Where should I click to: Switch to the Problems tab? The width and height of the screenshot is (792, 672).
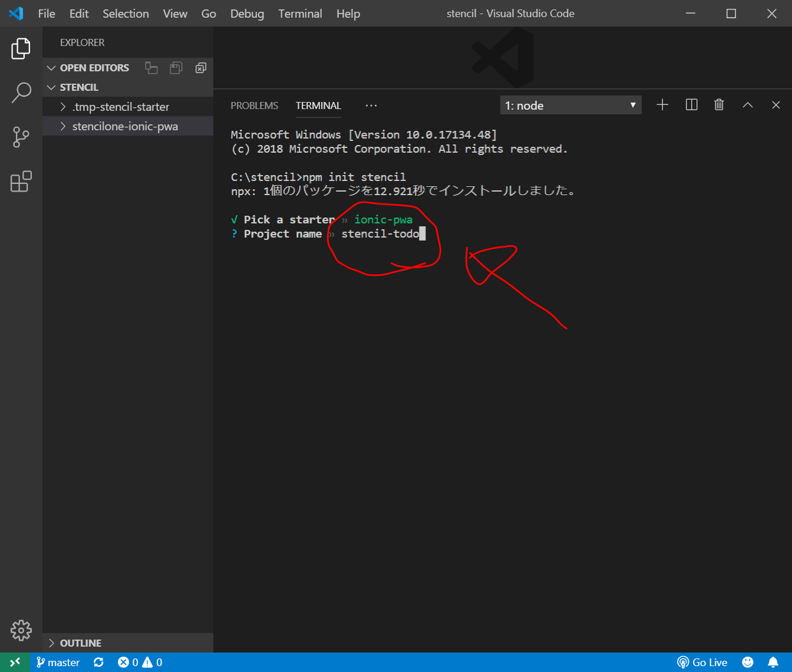(255, 106)
